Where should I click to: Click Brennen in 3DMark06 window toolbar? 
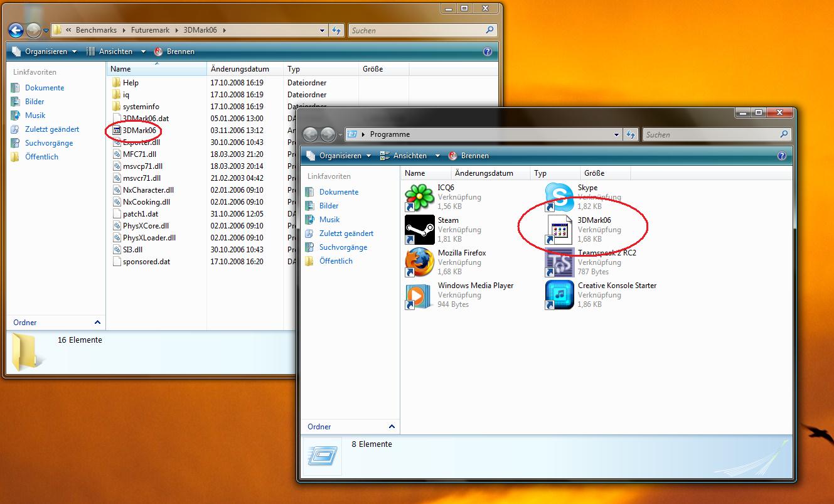coord(174,51)
